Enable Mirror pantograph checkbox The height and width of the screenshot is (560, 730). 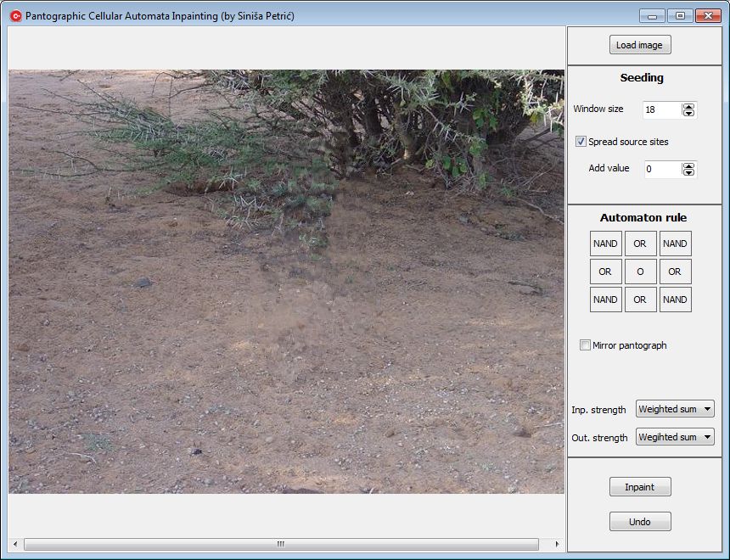[x=585, y=345]
